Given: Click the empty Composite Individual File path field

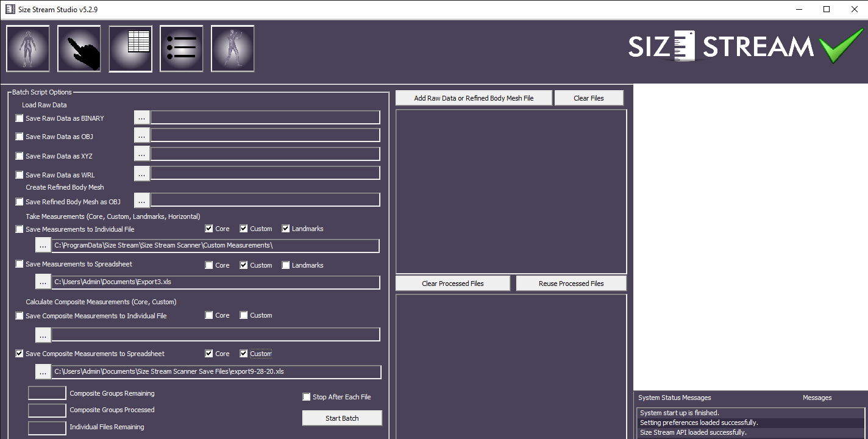Looking at the screenshot, I should [216, 335].
